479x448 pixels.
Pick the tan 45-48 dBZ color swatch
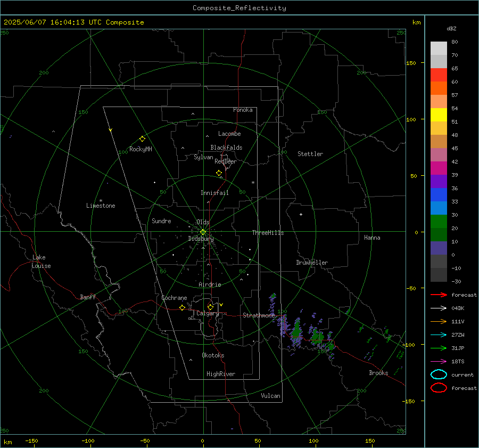pos(439,141)
